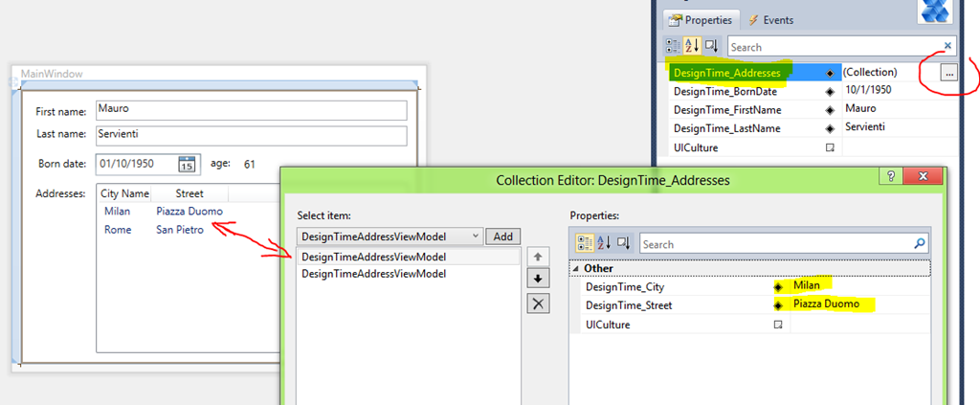Image resolution: width=980 pixels, height=405 pixels.
Task: Collapse the Other category
Action: [575, 268]
